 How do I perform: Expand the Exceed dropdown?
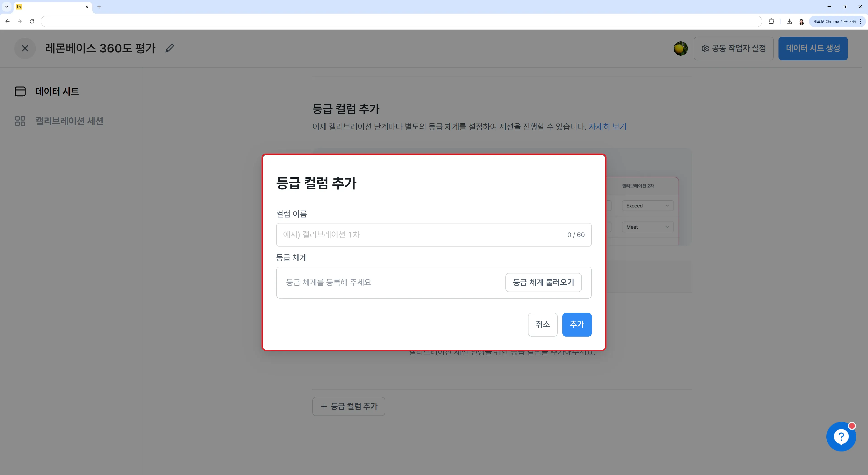point(647,206)
